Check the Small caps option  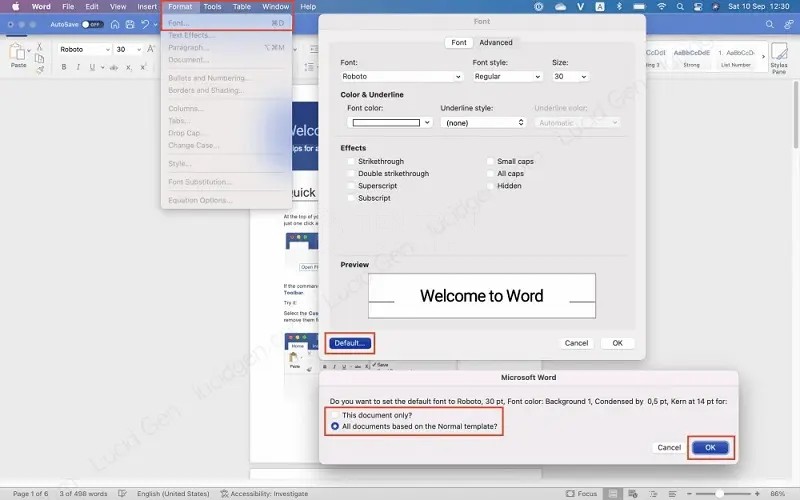[490, 161]
